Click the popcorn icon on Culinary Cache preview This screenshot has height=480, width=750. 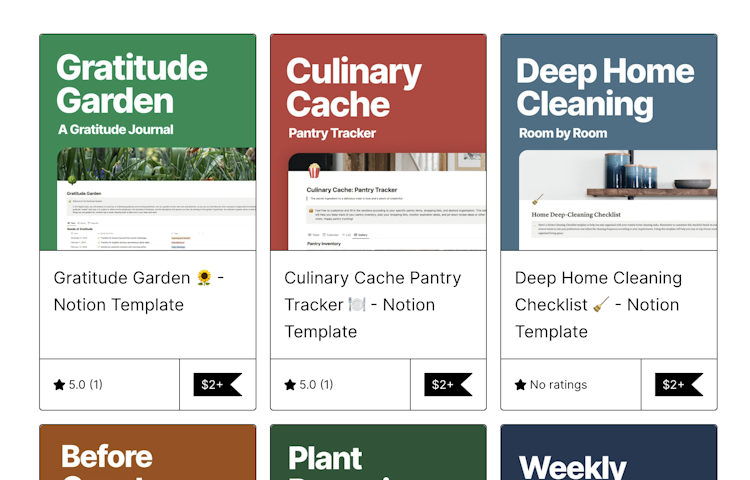coord(314,170)
